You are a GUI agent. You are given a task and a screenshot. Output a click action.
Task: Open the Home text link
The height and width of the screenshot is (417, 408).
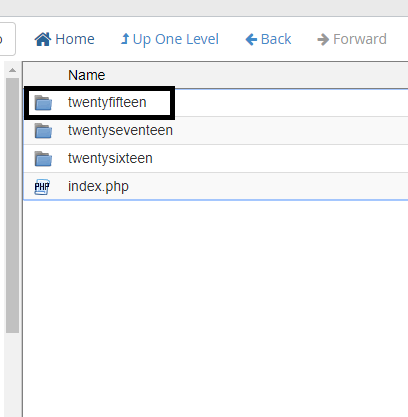[75, 39]
